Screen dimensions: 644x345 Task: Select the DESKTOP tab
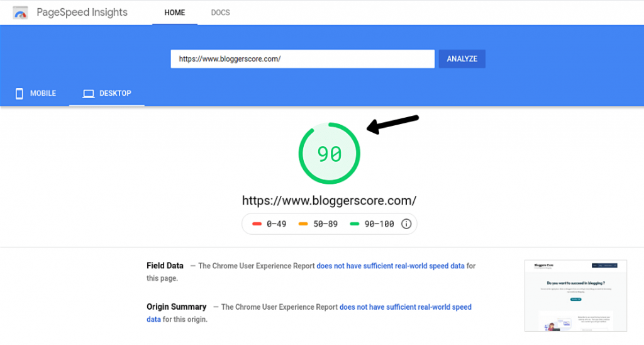tap(107, 93)
